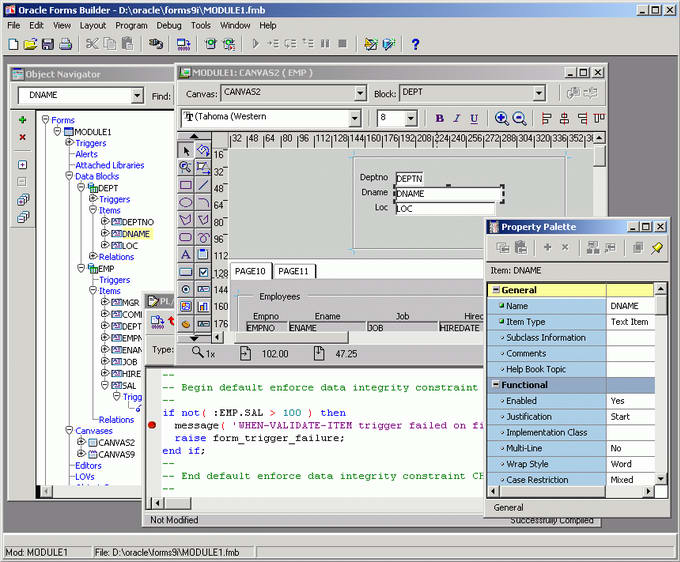The width and height of the screenshot is (680, 562).
Task: Select the Radio Button item tool
Action: tap(186, 289)
